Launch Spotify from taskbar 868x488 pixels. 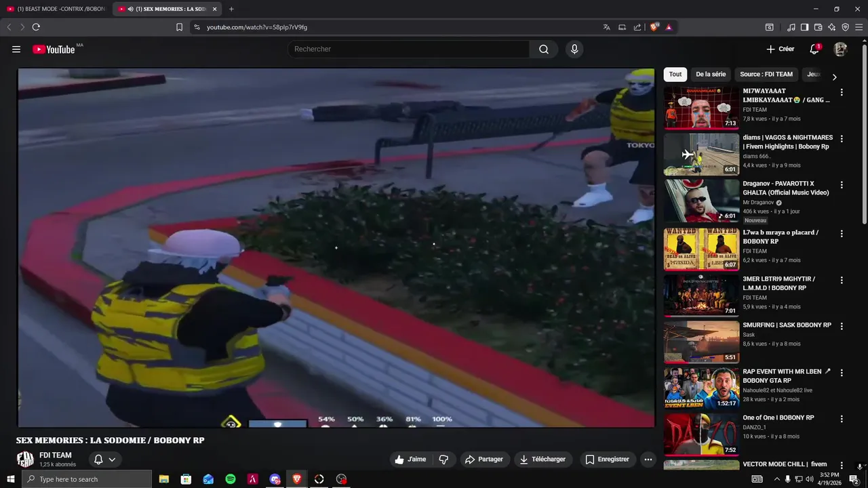pos(231,479)
